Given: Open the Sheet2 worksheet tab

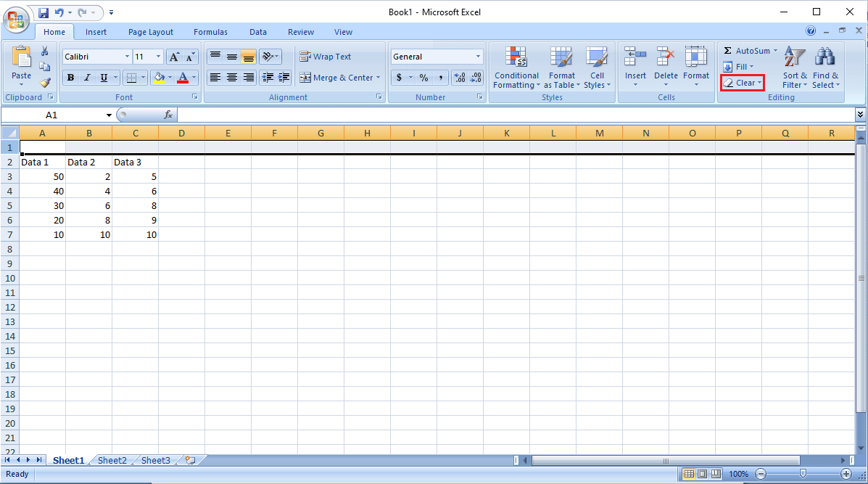Looking at the screenshot, I should [112, 460].
